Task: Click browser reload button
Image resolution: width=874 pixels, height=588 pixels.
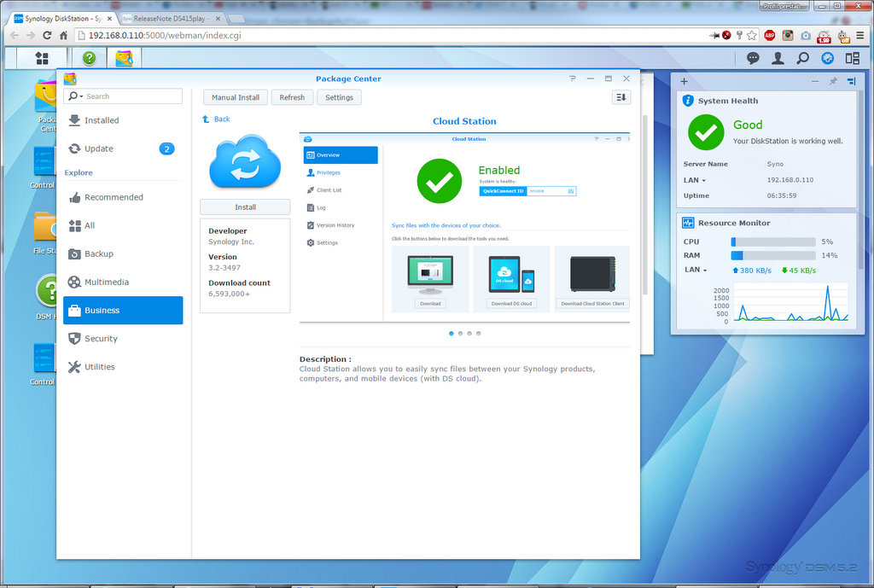Action: coord(48,35)
